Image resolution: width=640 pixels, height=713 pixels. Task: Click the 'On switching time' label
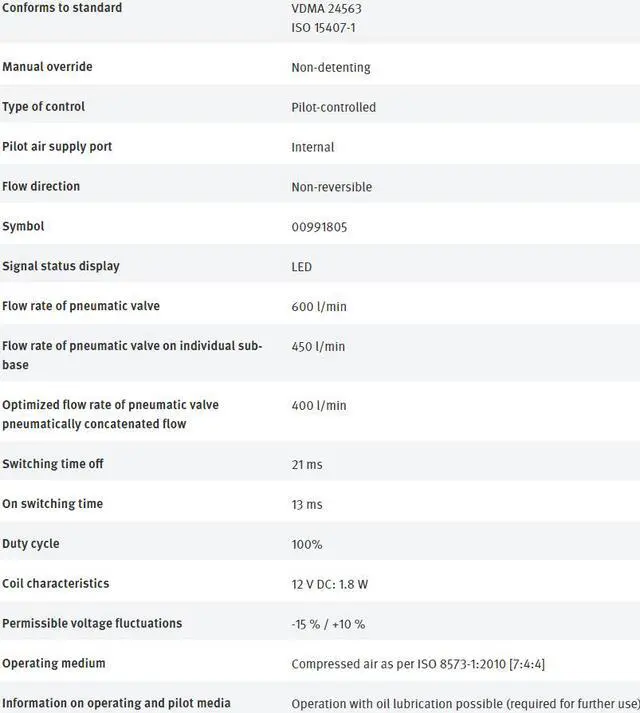tap(52, 504)
